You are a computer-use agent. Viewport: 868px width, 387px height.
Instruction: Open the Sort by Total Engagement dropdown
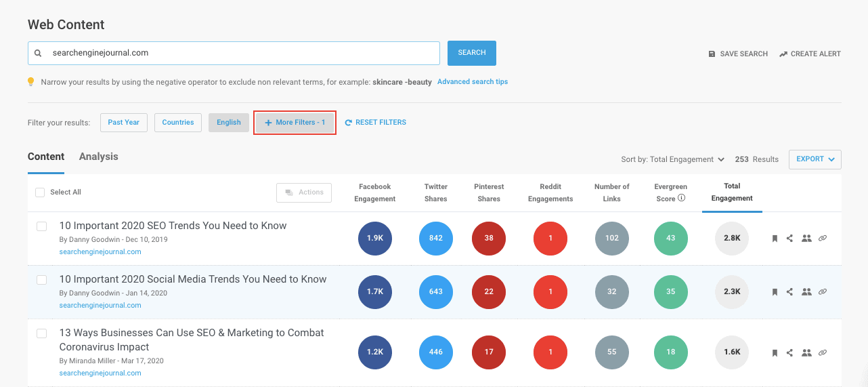(x=672, y=160)
